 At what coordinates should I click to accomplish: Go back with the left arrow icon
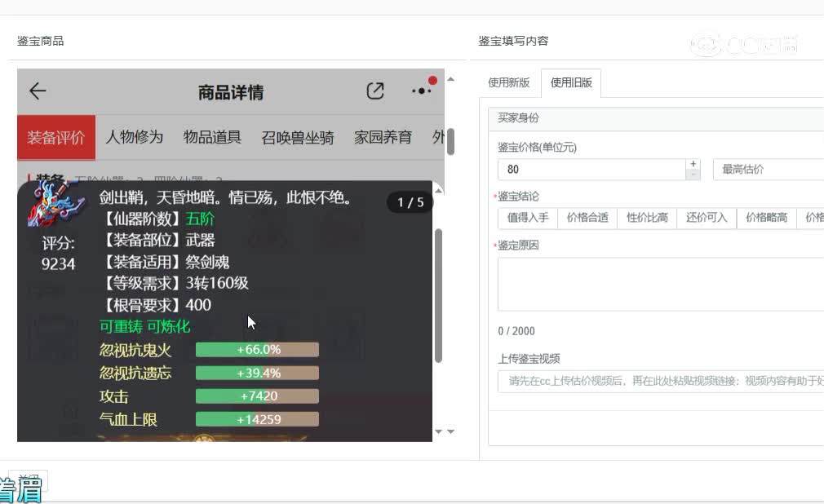tap(38, 91)
